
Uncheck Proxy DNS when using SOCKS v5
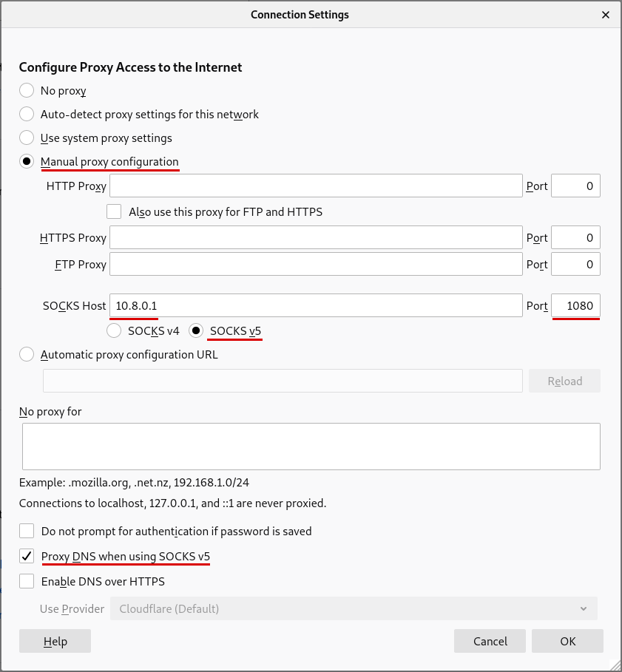(27, 557)
